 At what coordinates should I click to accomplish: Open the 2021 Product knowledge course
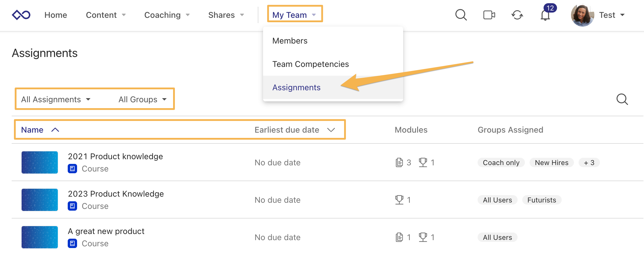(x=115, y=156)
